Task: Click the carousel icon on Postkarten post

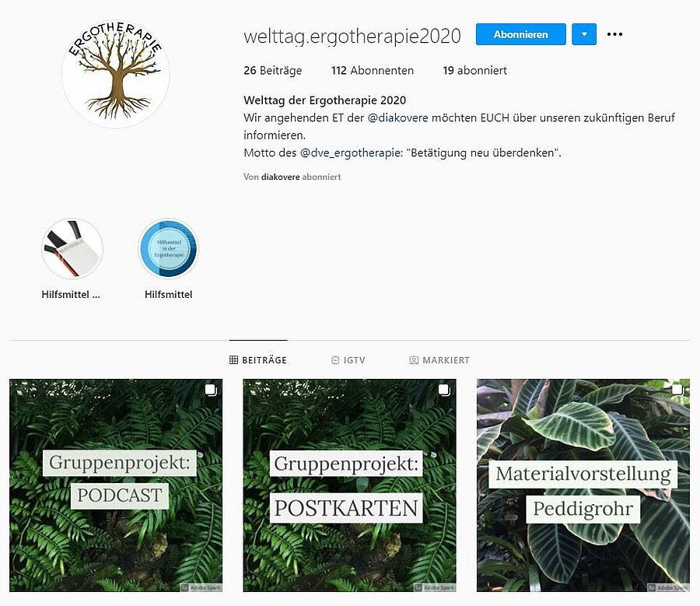Action: 444,391
